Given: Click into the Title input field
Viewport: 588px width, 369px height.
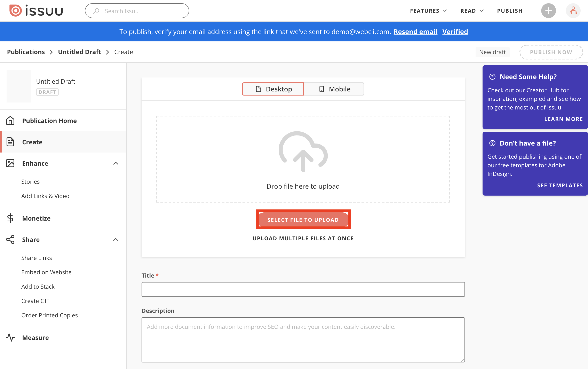Looking at the screenshot, I should (303, 289).
